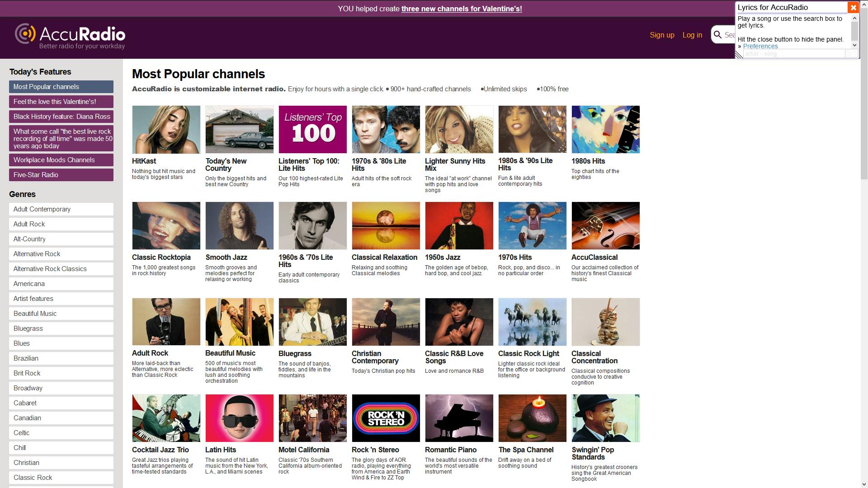This screenshot has height=488, width=868.
Task: Click the artist - song input field
Action: 793,53
